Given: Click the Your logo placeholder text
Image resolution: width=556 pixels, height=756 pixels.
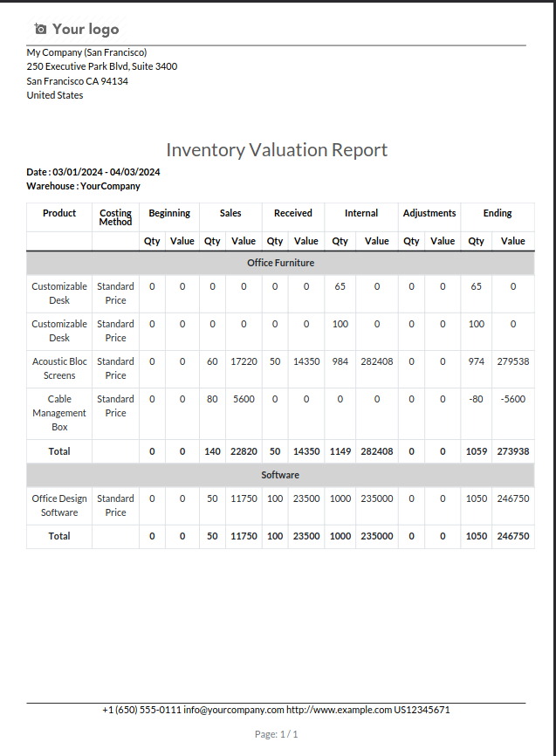Looking at the screenshot, I should (86, 29).
